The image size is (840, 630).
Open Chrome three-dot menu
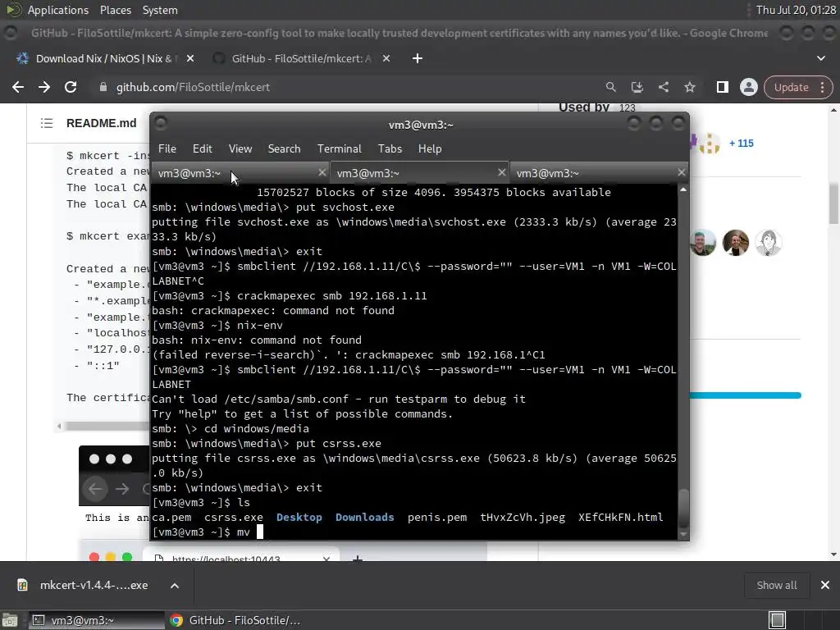tap(822, 87)
